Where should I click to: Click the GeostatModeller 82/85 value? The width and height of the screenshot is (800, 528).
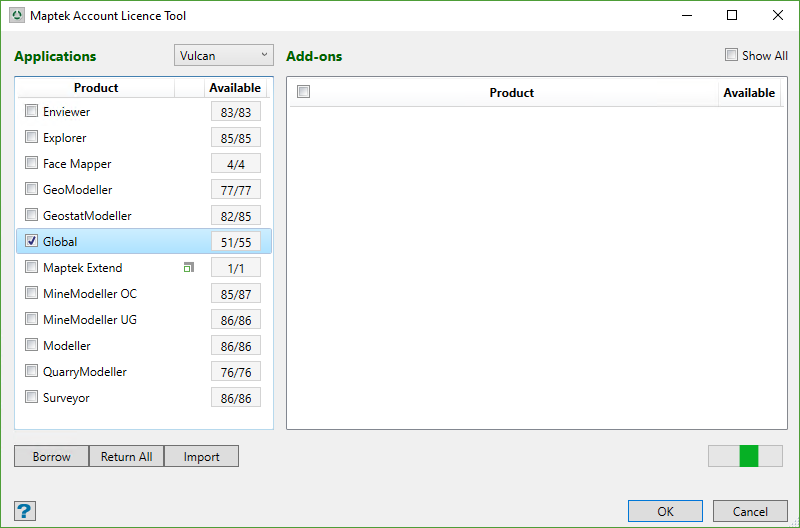[x=236, y=216]
